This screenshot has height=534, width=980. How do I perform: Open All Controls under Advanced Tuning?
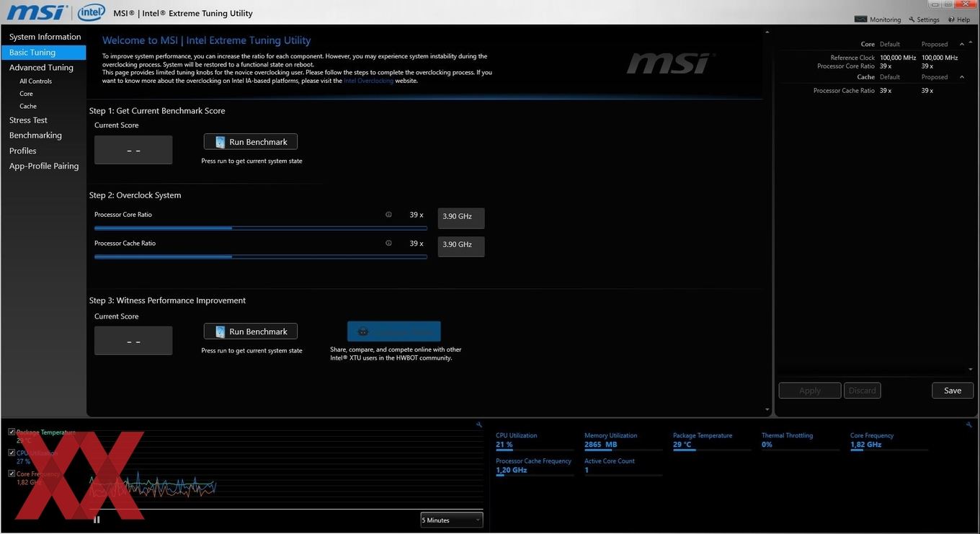[35, 81]
